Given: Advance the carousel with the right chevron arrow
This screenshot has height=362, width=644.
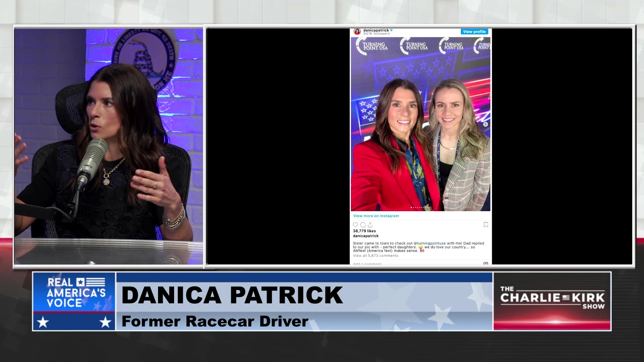Looking at the screenshot, I should tap(485, 124).
